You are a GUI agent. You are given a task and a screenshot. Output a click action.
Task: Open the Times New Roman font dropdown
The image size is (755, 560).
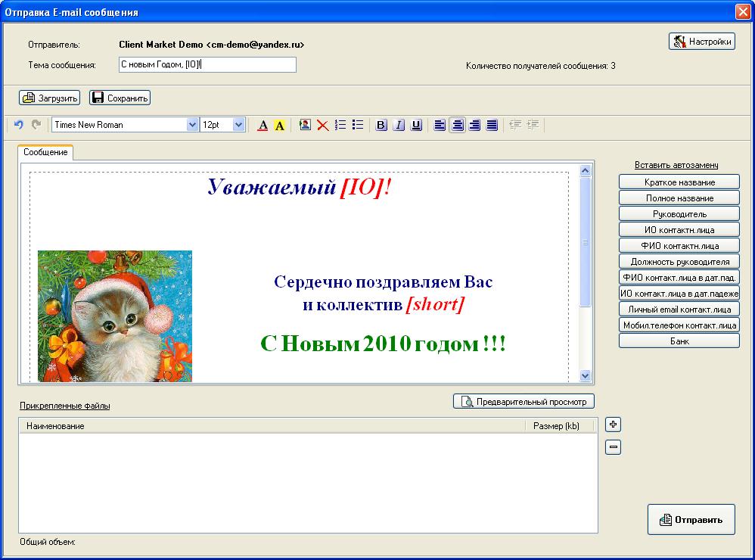coord(192,125)
